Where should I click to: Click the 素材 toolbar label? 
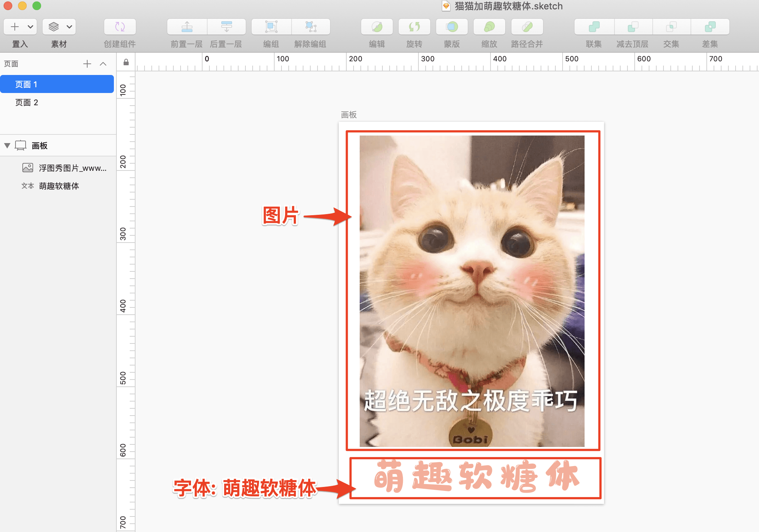[x=59, y=44]
